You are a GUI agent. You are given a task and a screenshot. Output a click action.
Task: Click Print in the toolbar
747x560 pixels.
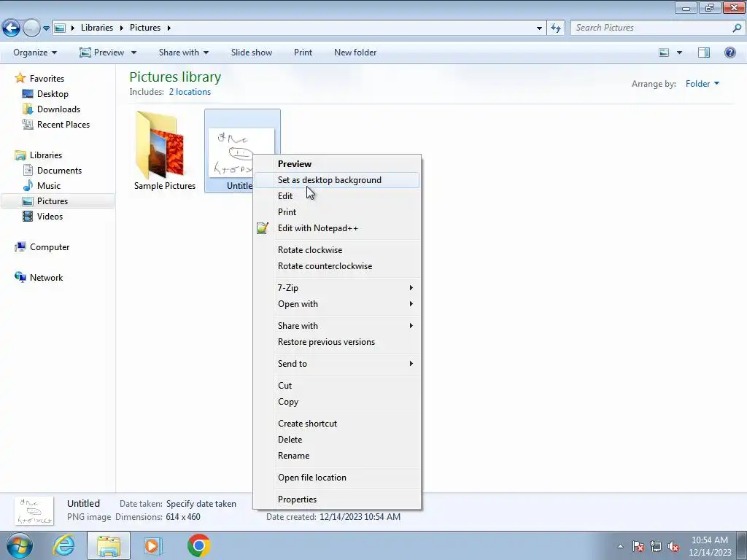coord(303,52)
